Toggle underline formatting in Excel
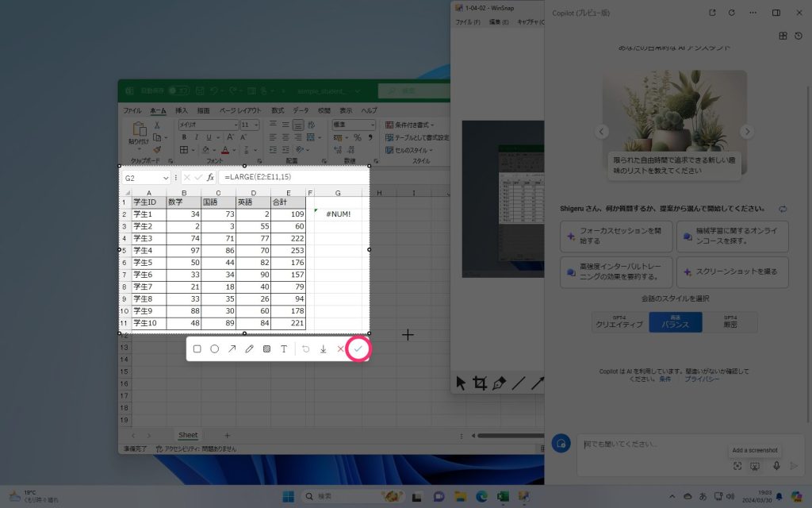Screen dimensions: 812x508 (x=209, y=137)
